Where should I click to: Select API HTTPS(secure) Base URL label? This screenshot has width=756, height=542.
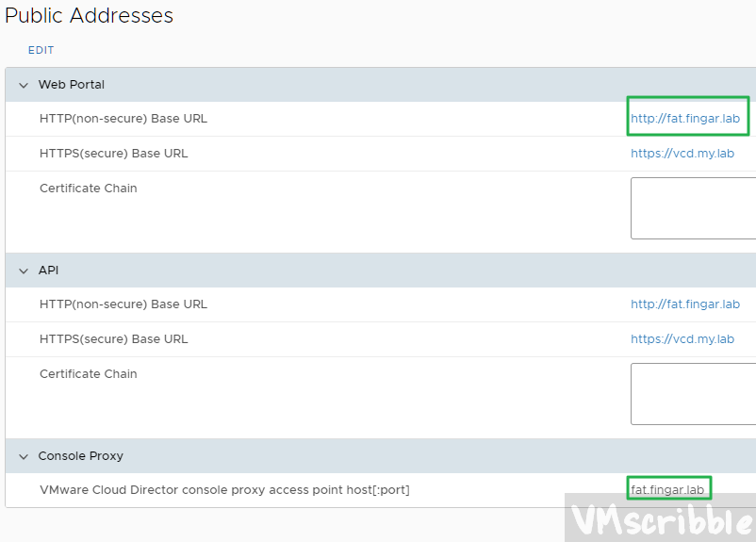[113, 339]
